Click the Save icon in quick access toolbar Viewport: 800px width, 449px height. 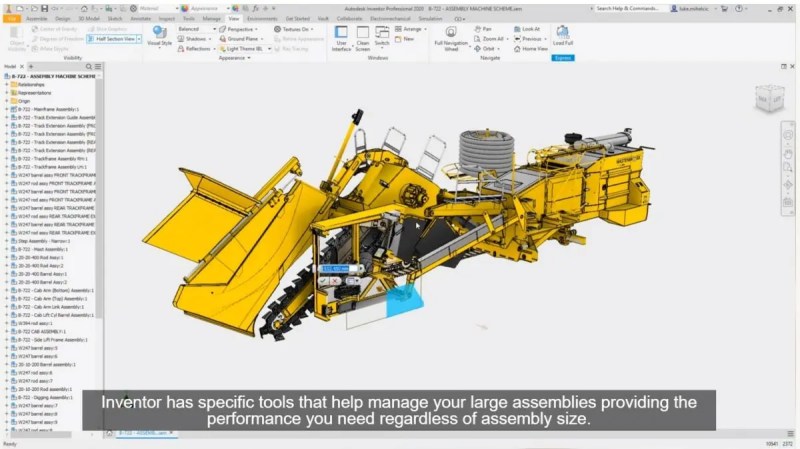tap(44, 8)
